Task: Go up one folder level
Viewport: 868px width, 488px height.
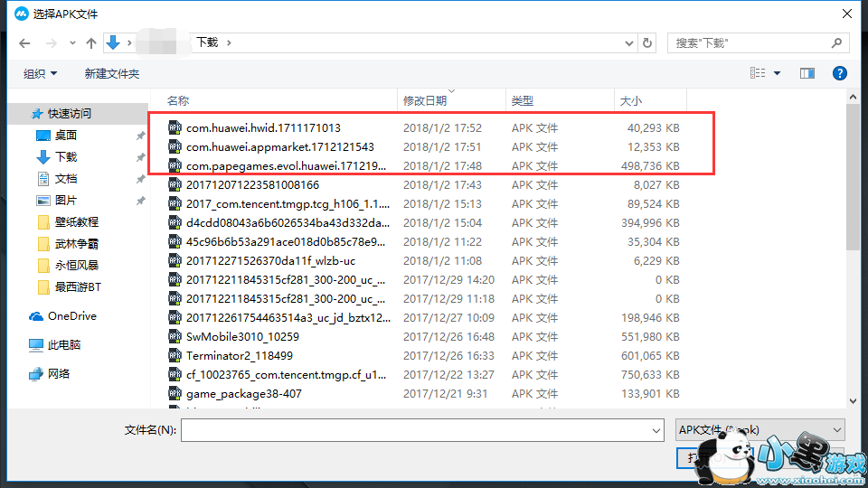Action: pos(91,43)
